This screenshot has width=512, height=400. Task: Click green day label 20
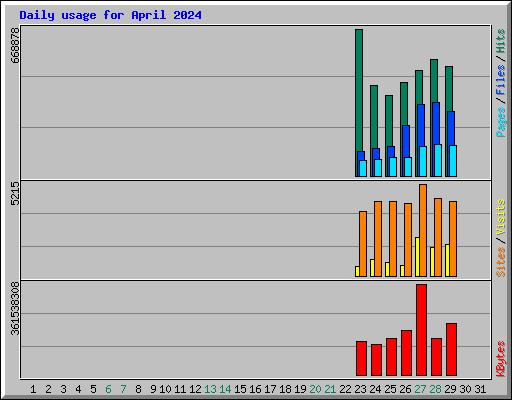[x=315, y=389]
